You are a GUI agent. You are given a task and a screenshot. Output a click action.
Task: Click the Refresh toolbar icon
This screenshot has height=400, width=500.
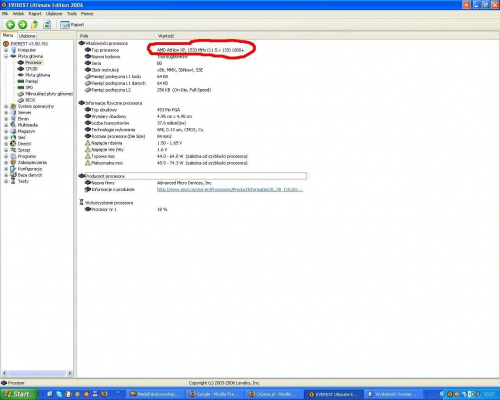[47, 24]
